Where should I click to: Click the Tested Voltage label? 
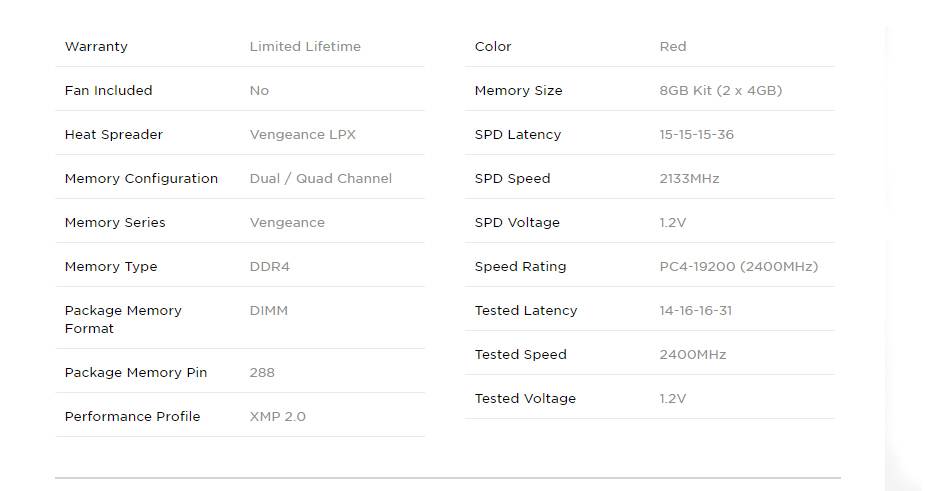(x=525, y=399)
